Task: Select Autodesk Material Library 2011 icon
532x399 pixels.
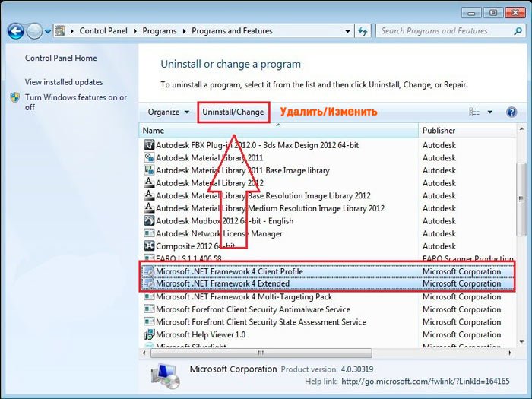Action: [149, 157]
